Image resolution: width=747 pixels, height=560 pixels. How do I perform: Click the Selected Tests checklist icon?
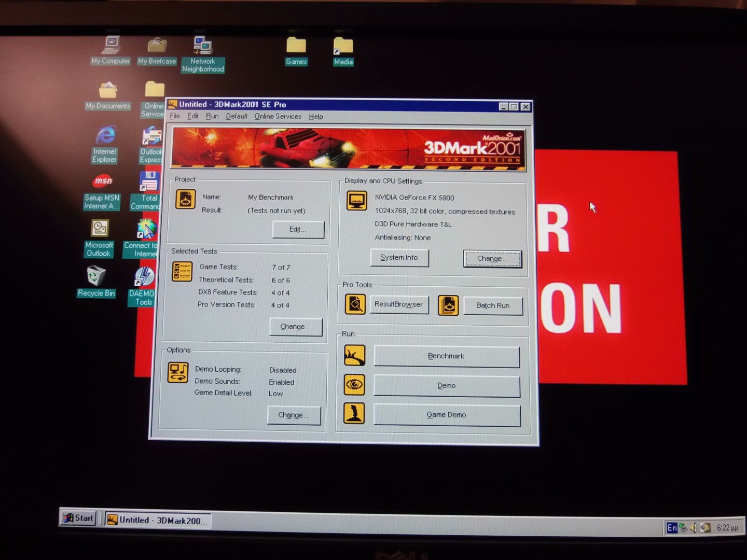tap(182, 272)
